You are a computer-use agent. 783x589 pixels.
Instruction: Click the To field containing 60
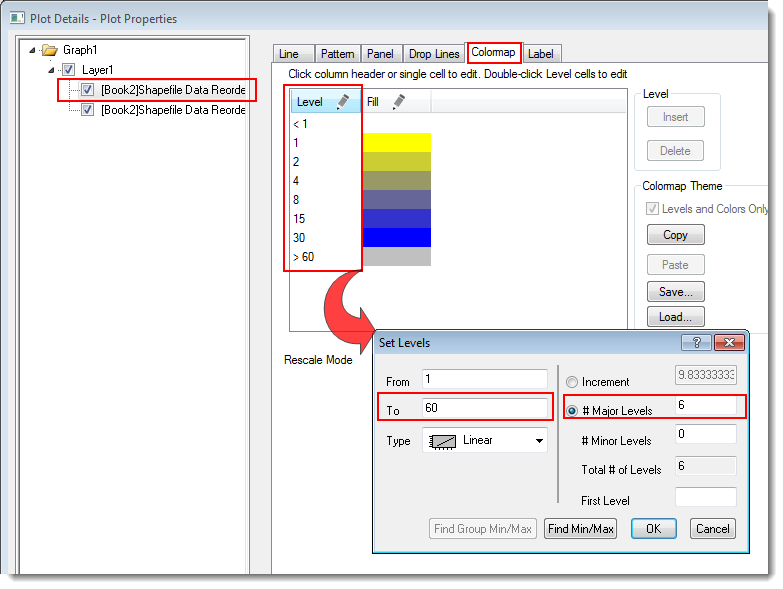[x=483, y=408]
